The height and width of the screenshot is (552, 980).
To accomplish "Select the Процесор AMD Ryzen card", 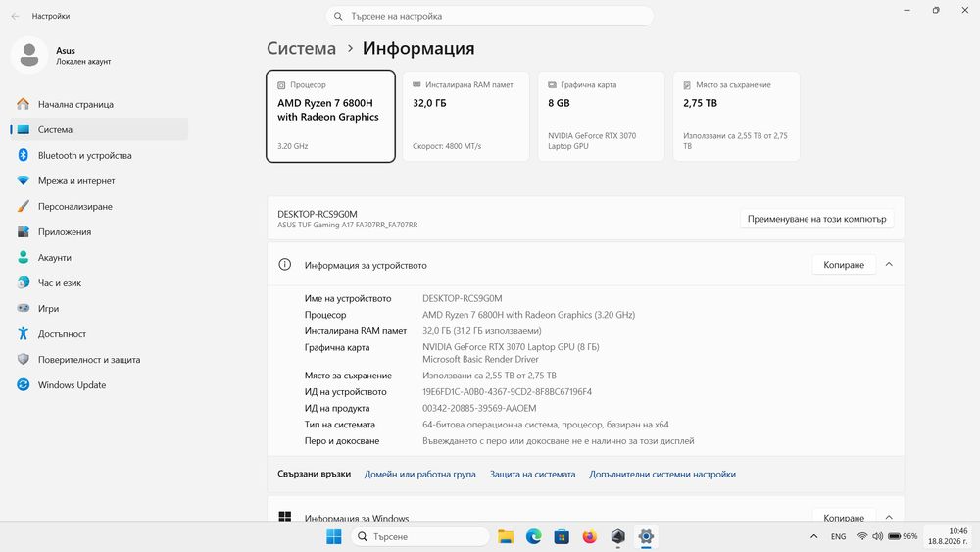I will coord(330,117).
